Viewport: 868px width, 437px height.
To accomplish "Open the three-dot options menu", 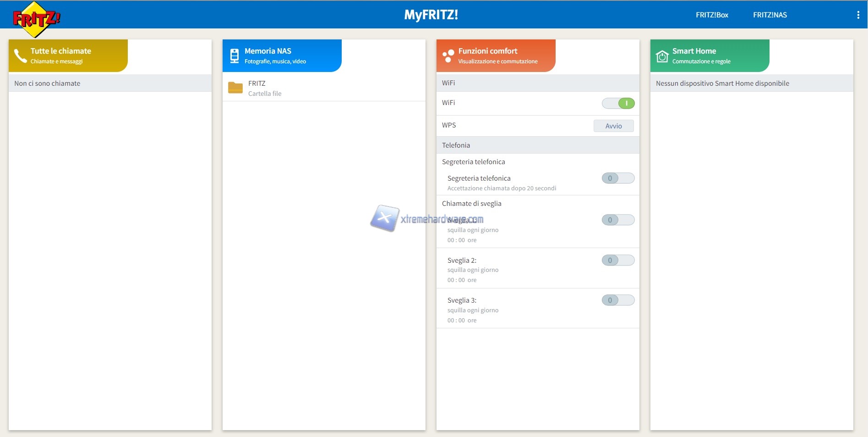I will [x=857, y=15].
